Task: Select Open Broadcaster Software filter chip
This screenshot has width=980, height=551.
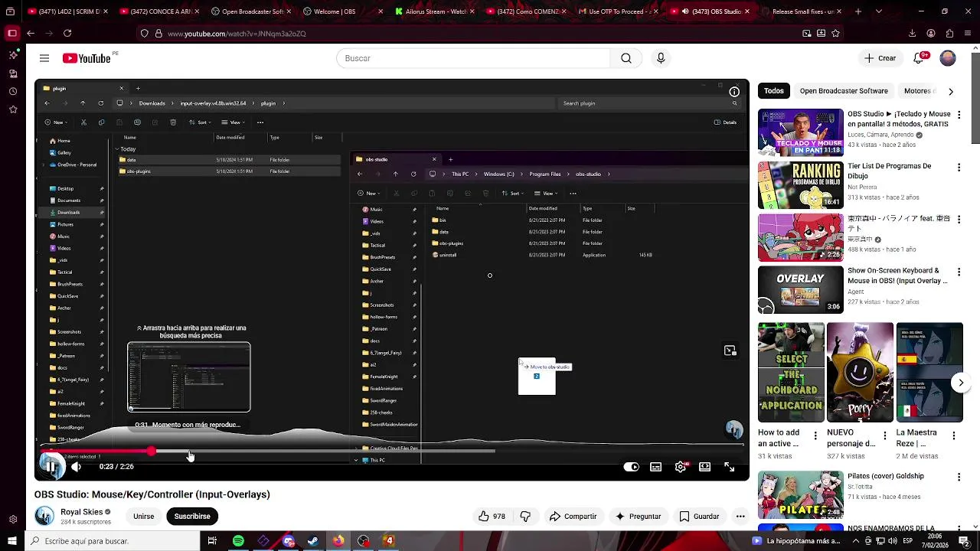Action: pos(844,91)
